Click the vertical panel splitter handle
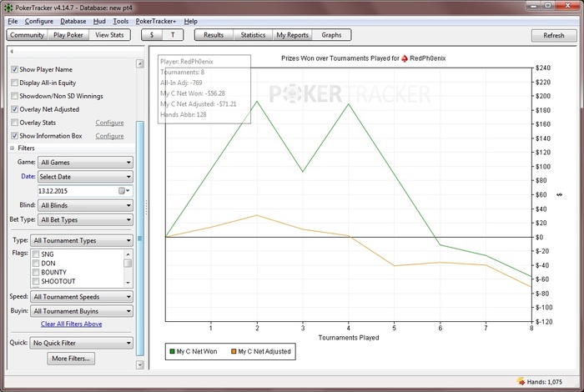 [146, 208]
